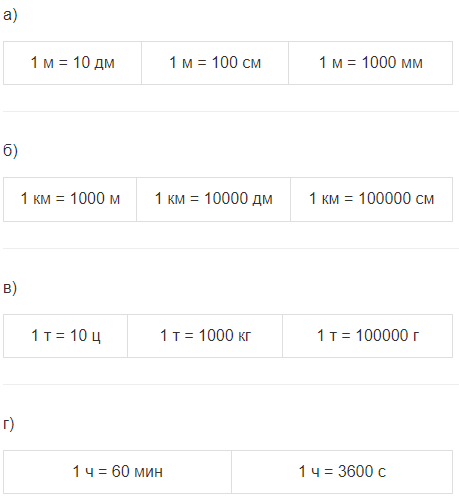Click the section label 'а)'
Image resolution: width=459 pixels, height=501 pixels.
[10, 15]
